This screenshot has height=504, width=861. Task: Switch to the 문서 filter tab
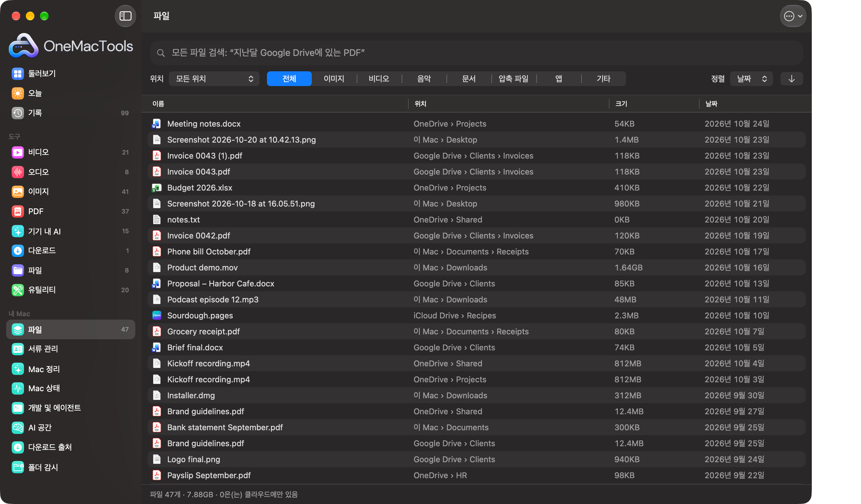tap(469, 79)
